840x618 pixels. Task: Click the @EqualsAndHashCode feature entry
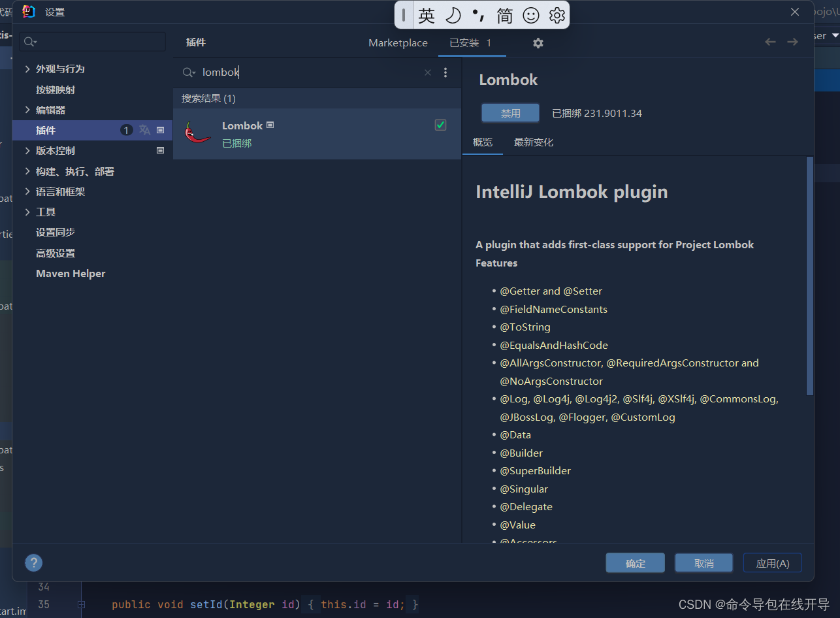pos(554,345)
